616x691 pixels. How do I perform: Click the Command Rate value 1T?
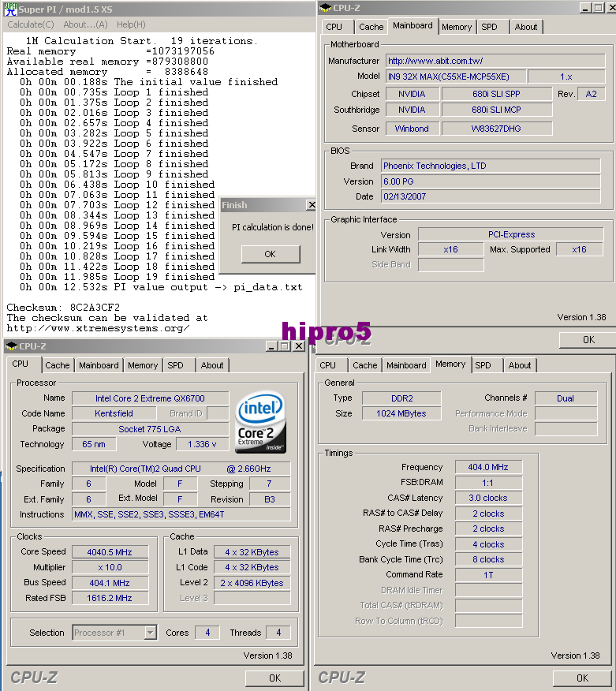[x=488, y=575]
